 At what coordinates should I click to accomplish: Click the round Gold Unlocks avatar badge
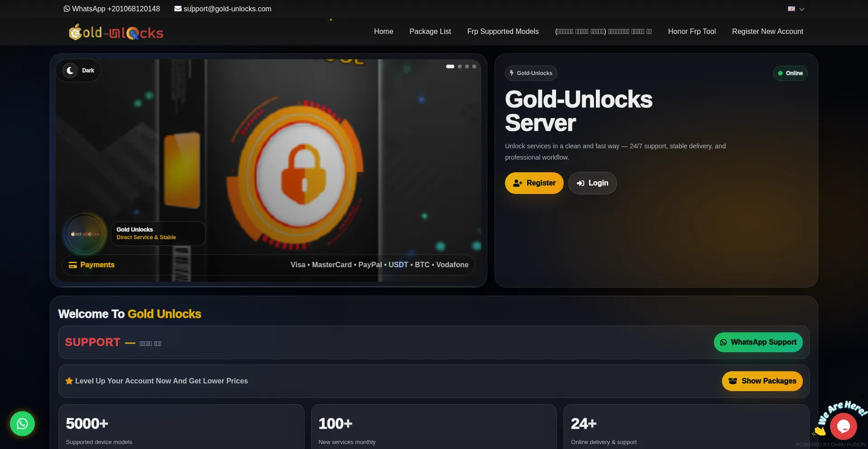[85, 234]
